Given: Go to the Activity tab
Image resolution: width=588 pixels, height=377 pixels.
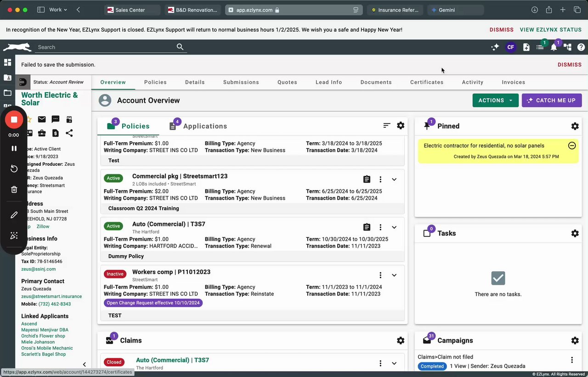Looking at the screenshot, I should [473, 82].
